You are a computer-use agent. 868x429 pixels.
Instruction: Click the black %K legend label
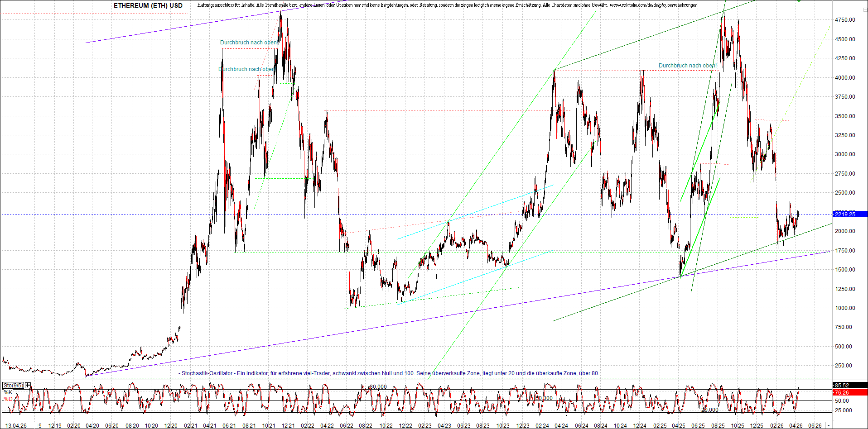click(x=8, y=392)
